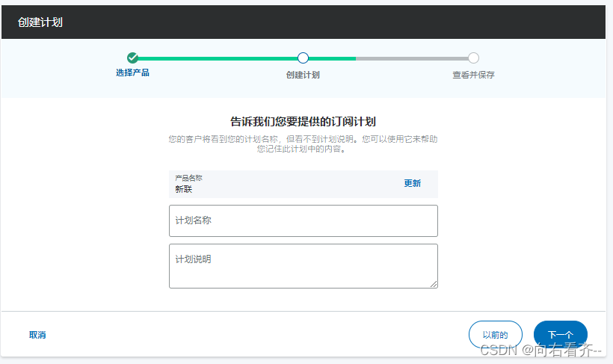Click the 以前的 button
The image size is (613, 364).
pyautogui.click(x=496, y=335)
